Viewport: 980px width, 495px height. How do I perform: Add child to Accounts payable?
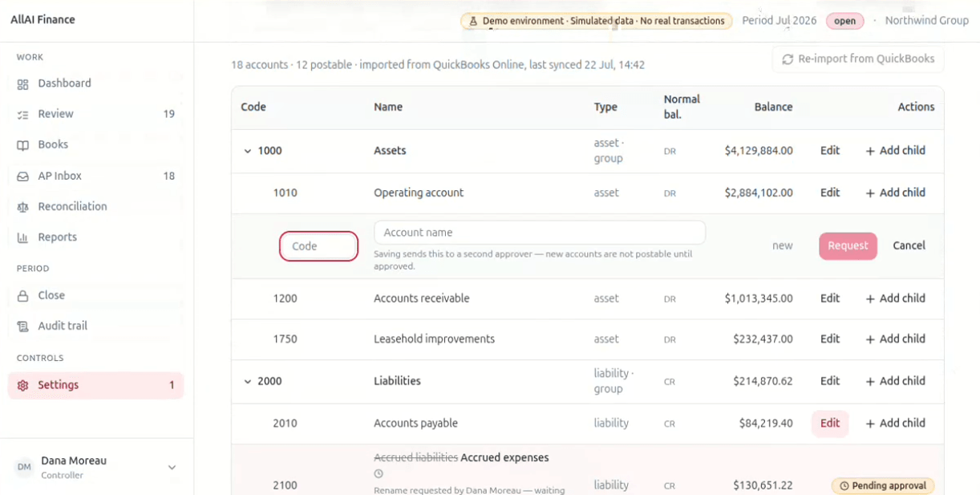click(895, 424)
